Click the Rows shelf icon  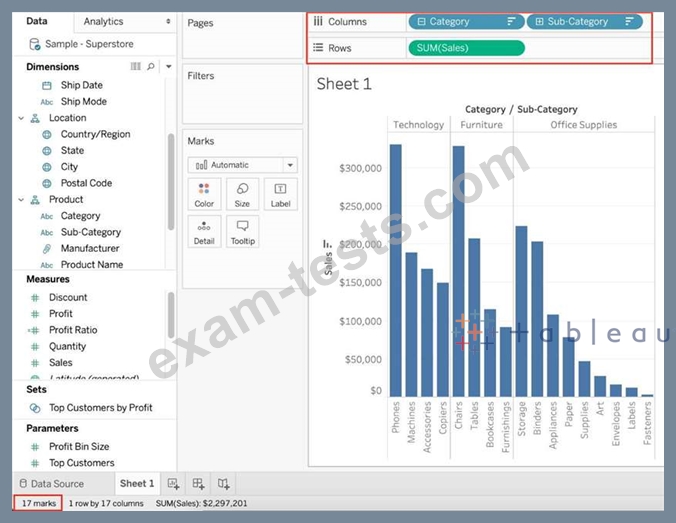point(318,47)
